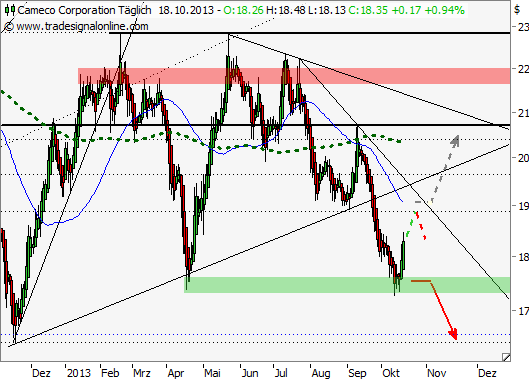Click the green support zone near 17.5
Image resolution: width=529 pixels, height=380 pixels.
347,285
